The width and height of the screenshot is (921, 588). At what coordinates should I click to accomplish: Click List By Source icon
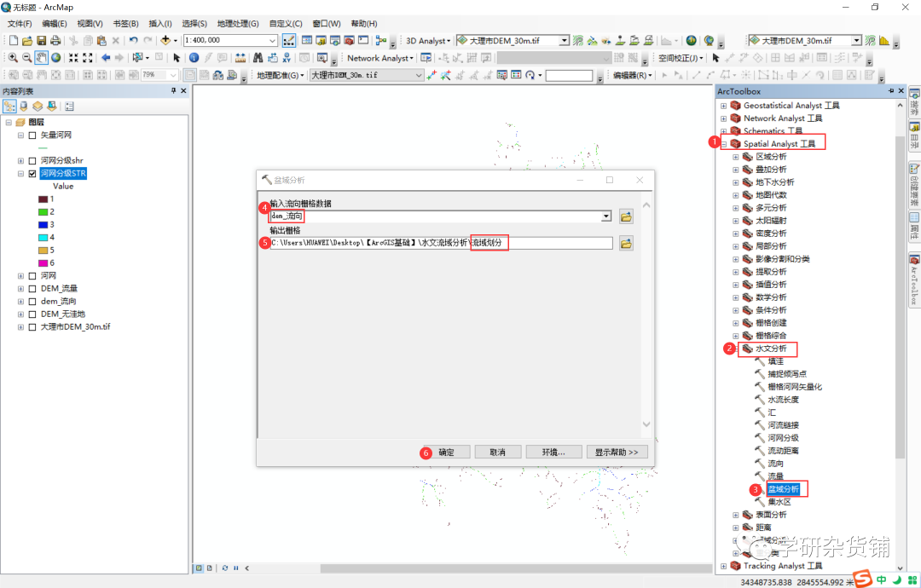point(24,107)
